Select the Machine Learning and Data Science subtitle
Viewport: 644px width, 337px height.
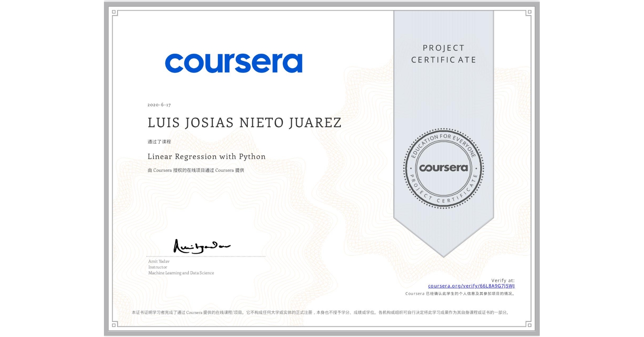(x=181, y=273)
